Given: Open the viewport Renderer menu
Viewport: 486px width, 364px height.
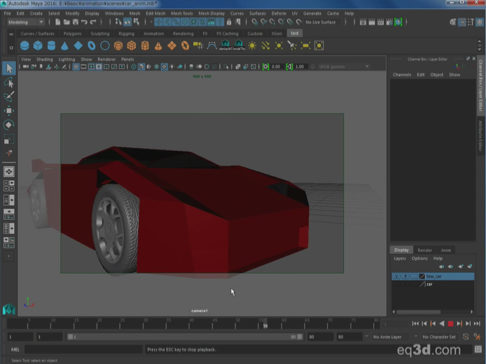Looking at the screenshot, I should click(x=106, y=59).
